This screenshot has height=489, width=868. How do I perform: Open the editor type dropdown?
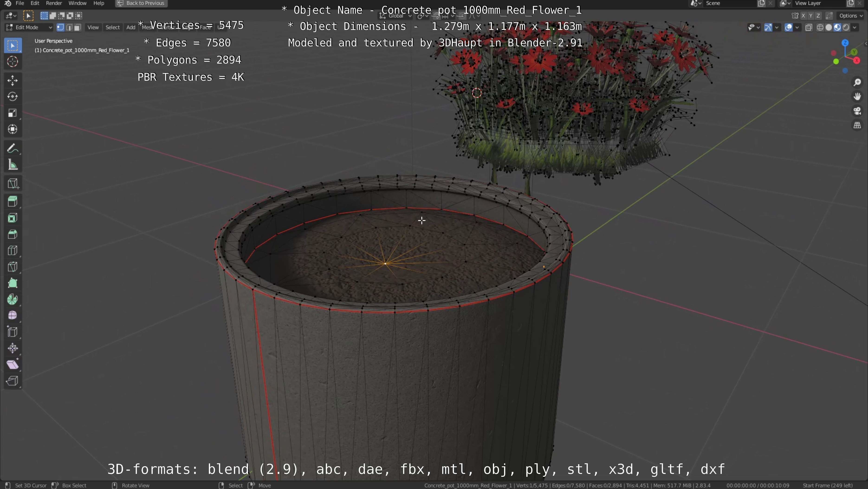click(11, 16)
